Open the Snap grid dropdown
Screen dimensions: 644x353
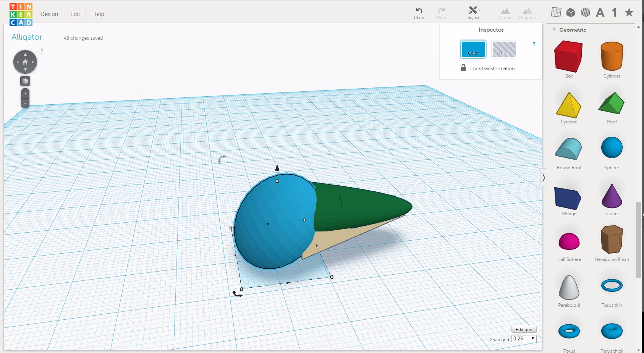click(x=524, y=338)
